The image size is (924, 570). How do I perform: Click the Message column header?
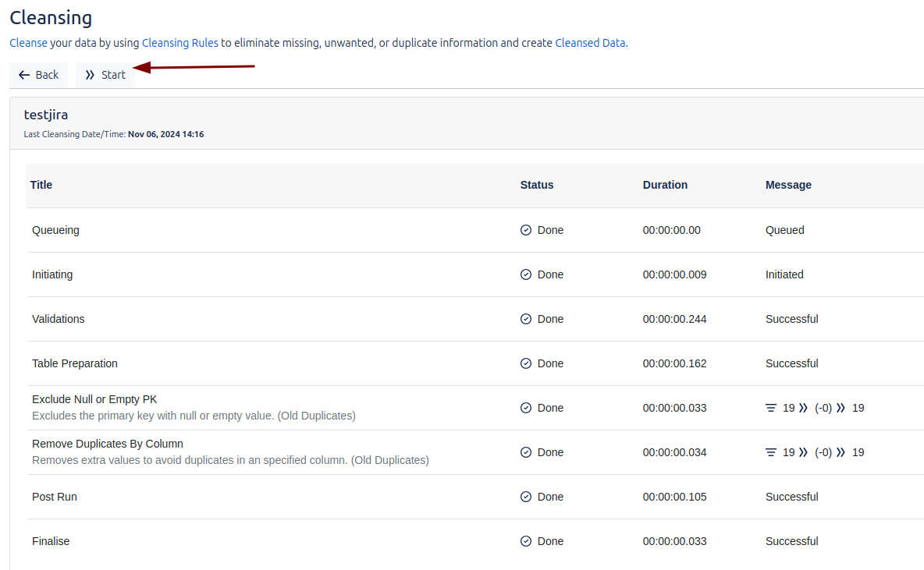788,185
